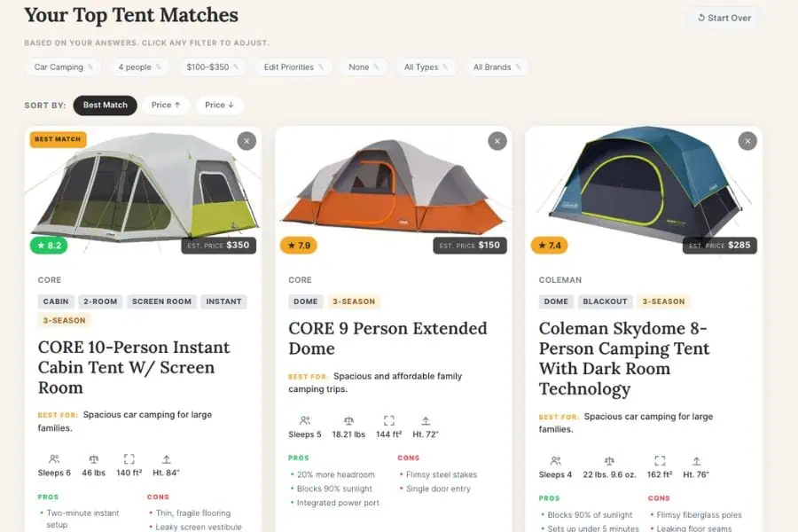Click the 8.2 rating badge
Screen dimensions: 798x532
pos(49,246)
